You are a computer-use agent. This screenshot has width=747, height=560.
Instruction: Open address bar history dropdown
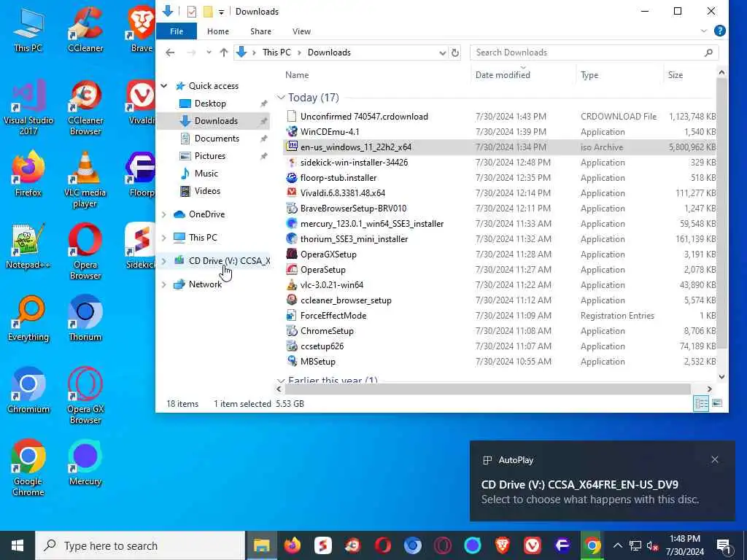[x=442, y=52]
